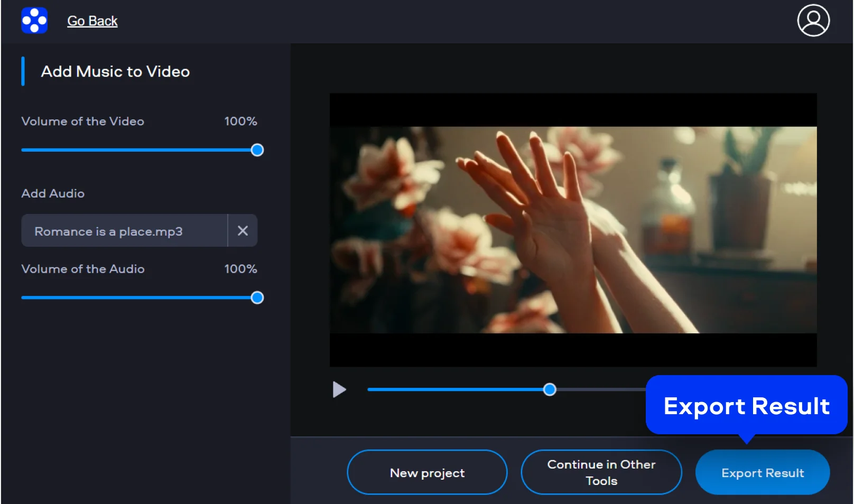Seek to the start of the playback bar

tap(369, 390)
